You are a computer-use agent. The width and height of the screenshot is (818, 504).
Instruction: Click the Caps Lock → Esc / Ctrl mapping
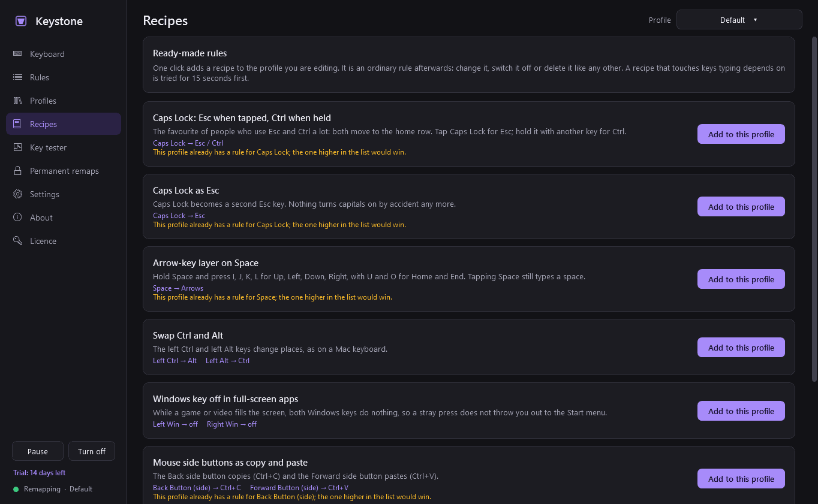pyautogui.click(x=188, y=143)
